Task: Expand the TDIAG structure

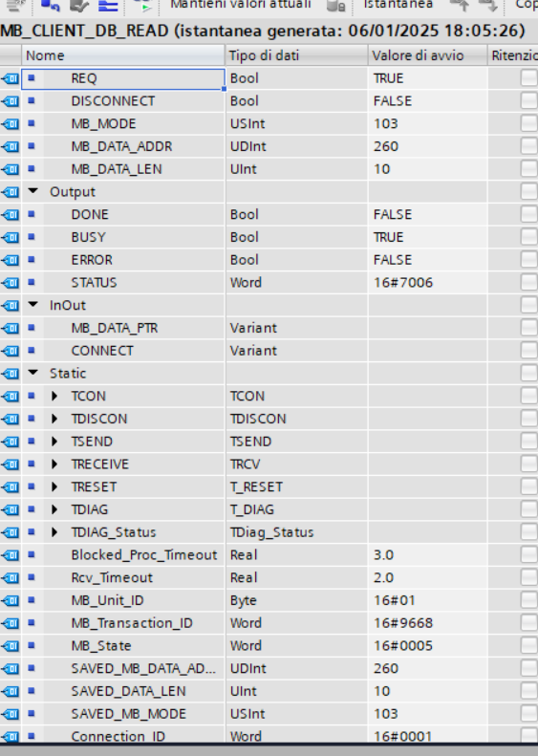Action: [x=54, y=509]
